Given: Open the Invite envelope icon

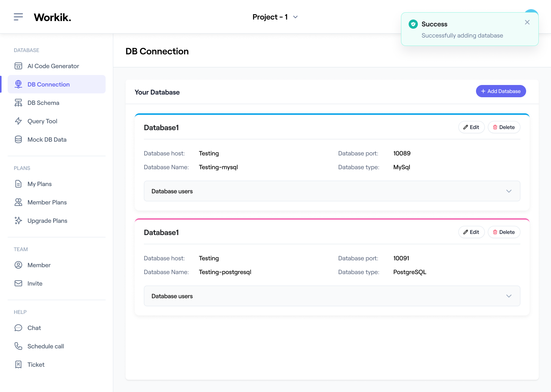Looking at the screenshot, I should pos(18,283).
